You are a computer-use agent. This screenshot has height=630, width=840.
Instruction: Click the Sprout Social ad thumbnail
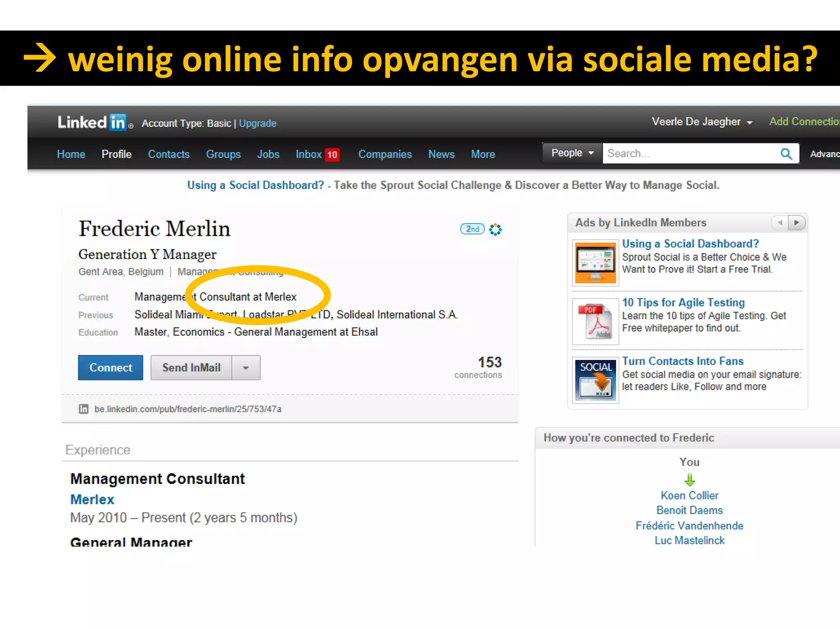pyautogui.click(x=595, y=262)
